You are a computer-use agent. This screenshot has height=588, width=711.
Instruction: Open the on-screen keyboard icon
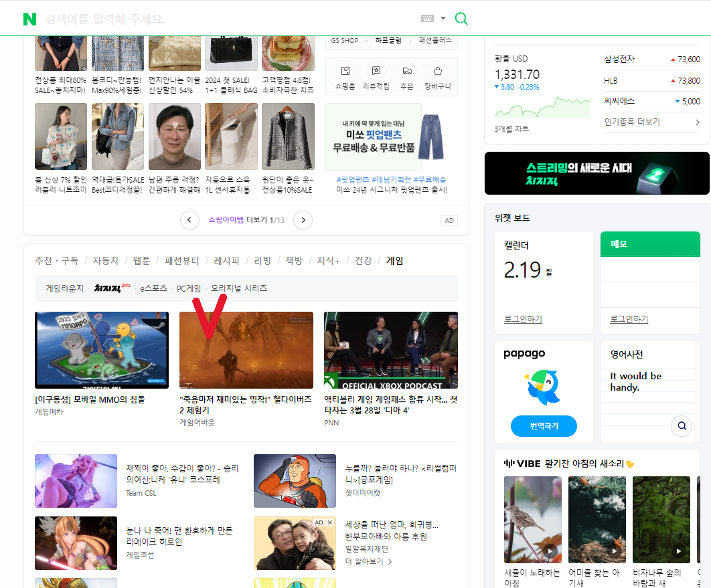427,18
